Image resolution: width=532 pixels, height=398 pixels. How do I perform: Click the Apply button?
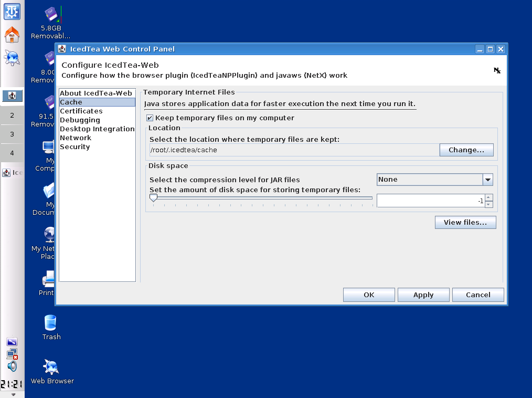pos(423,295)
